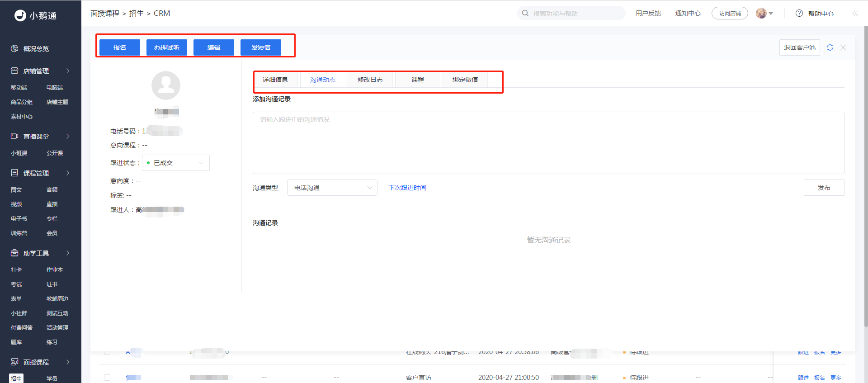Click 跟进 link in 客户直访 row
This screenshot has height=383, width=868.
(x=803, y=378)
